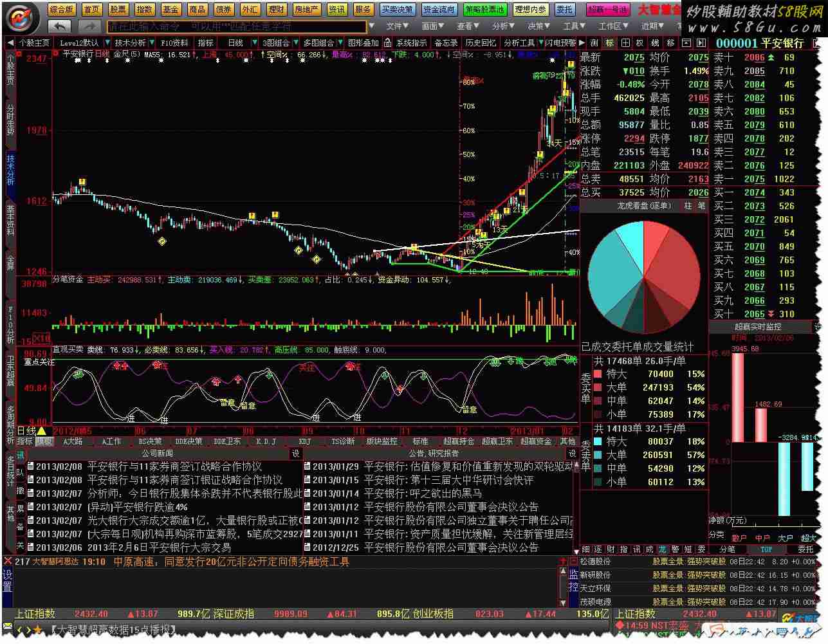Click the 超赢一号池 button
The width and height of the screenshot is (828, 644).
(608, 10)
